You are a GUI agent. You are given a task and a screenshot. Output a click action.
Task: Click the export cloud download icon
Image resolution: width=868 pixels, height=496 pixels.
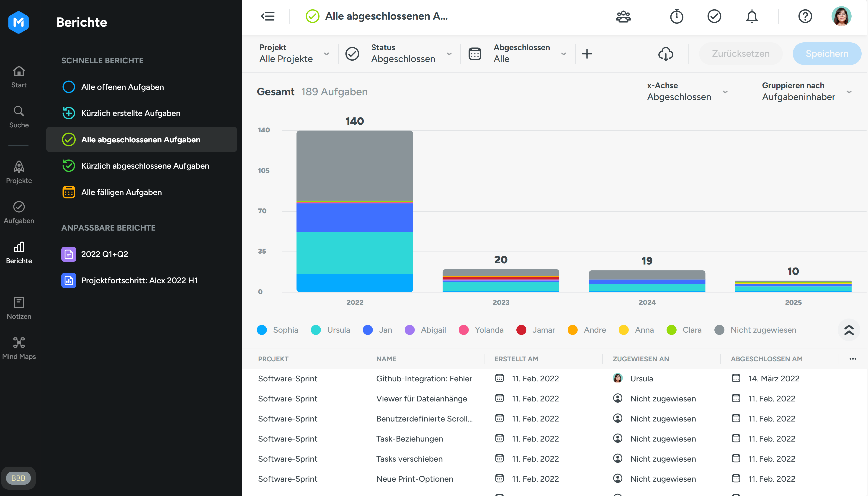666,54
